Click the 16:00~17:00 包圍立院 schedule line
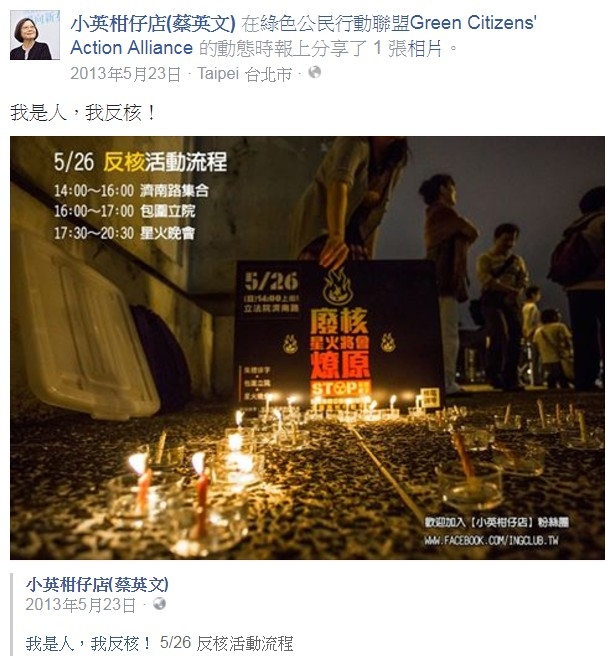This screenshot has height=656, width=610. click(124, 211)
